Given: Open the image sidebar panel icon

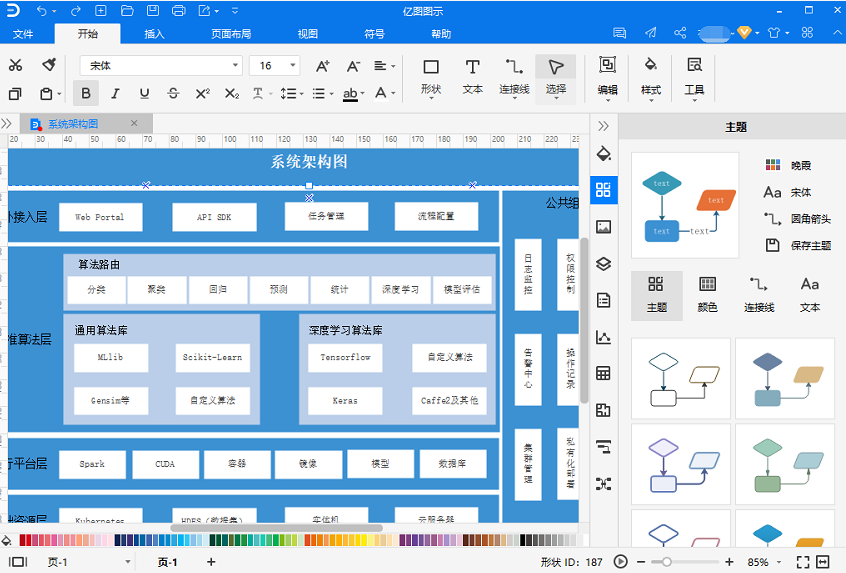Looking at the screenshot, I should point(603,227).
